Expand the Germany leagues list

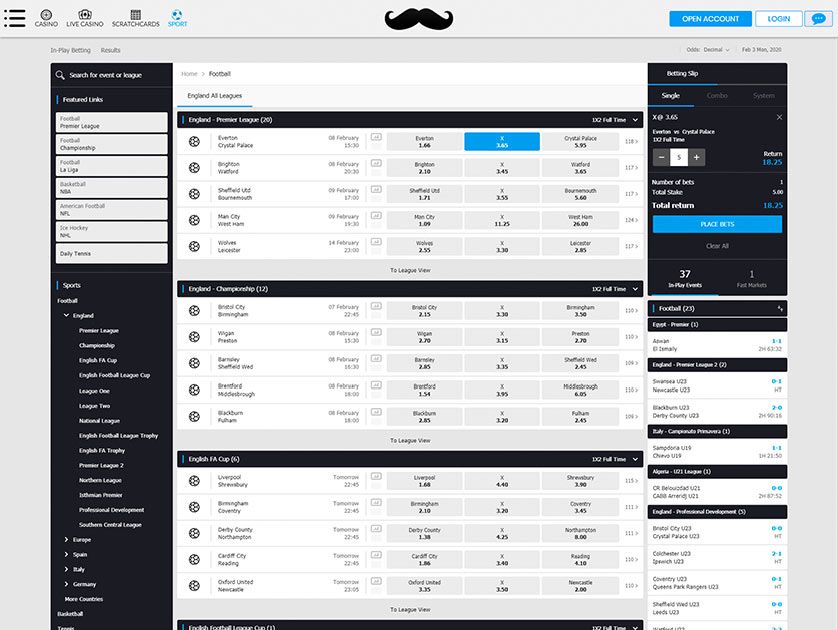tap(66, 584)
